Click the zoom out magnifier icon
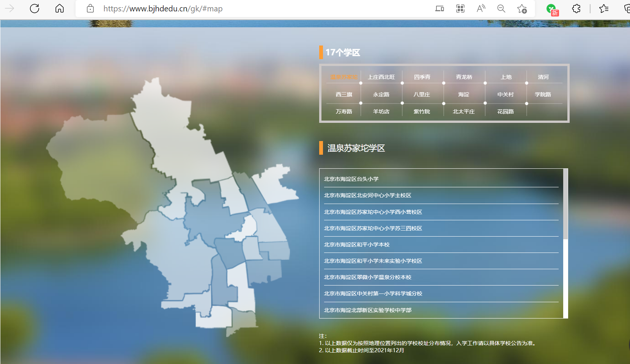 coord(501,8)
